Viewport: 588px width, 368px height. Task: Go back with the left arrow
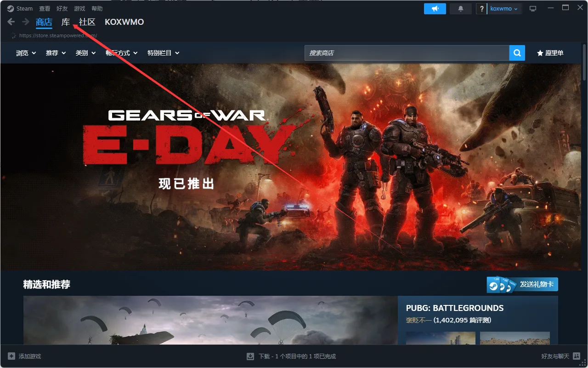tap(11, 22)
